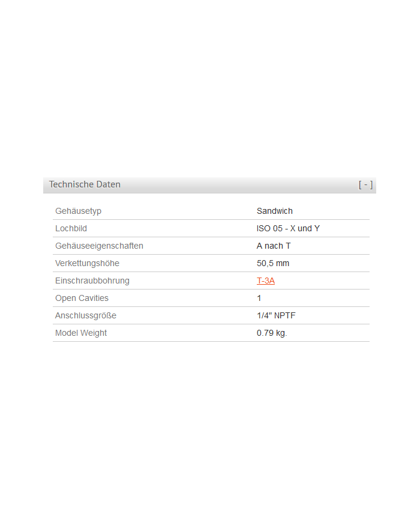Click empty middle of Technische Daten header bar
Viewport: 420px width, 522px height.
click(x=240, y=184)
